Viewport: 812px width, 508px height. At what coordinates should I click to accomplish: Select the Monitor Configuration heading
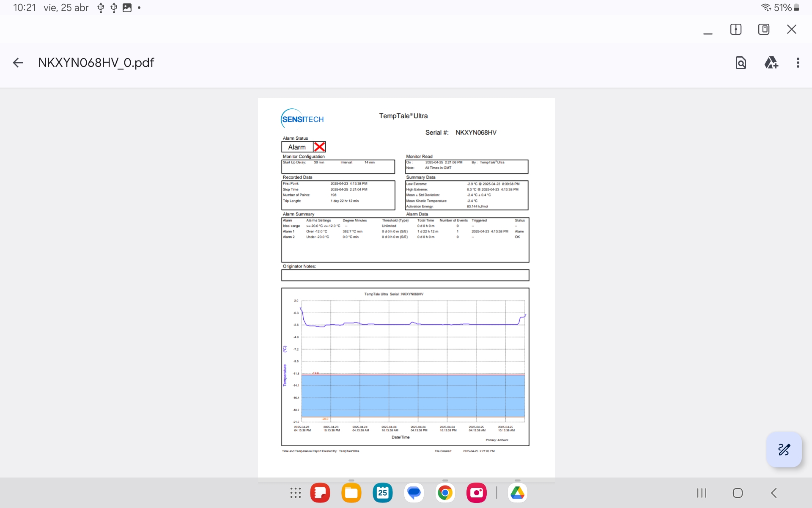[304, 157]
